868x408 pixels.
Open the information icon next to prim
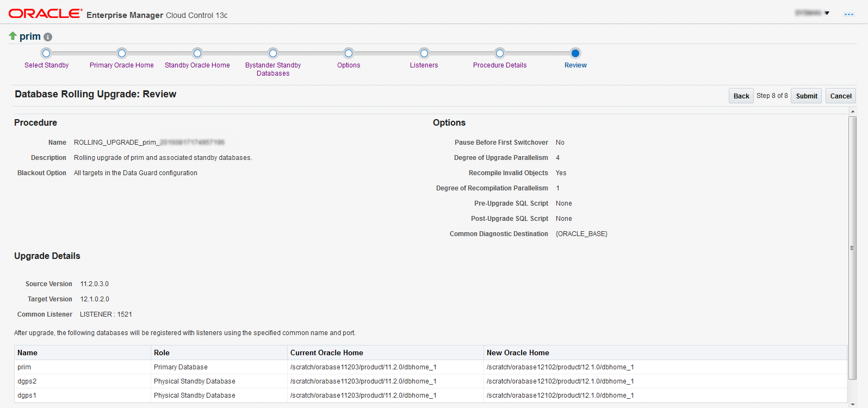pos(48,37)
